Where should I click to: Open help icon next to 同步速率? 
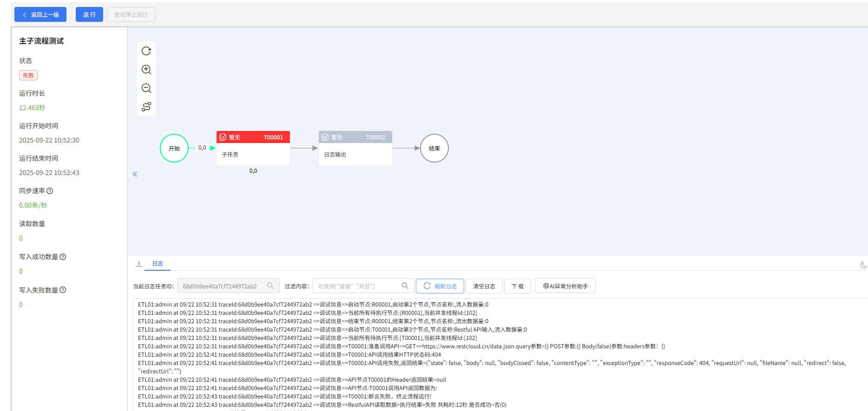click(x=50, y=191)
